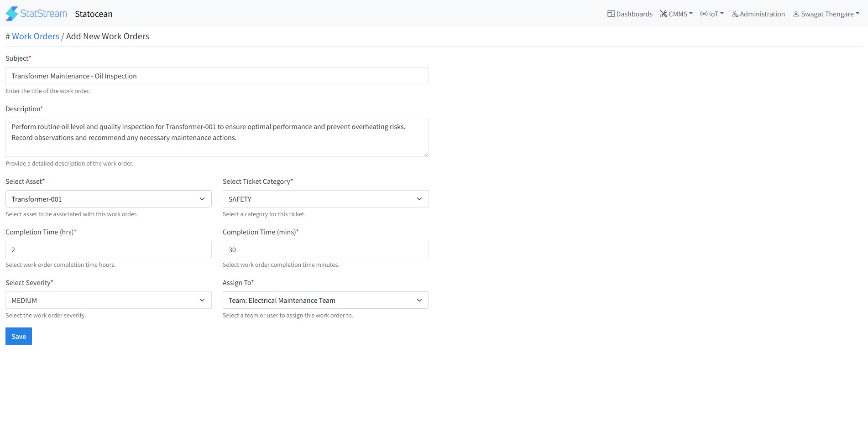Image resolution: width=868 pixels, height=431 pixels.
Task: Click the person icon next to Administration
Action: [735, 14]
